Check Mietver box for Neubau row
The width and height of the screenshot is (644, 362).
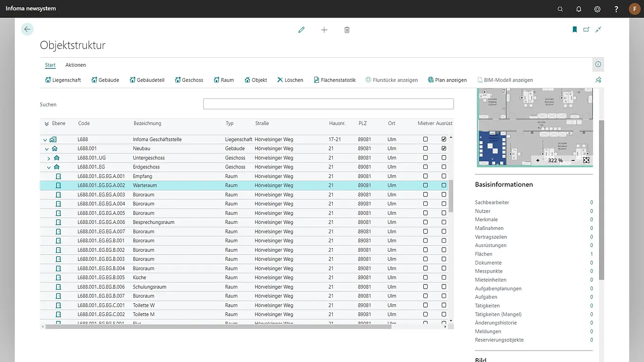pos(425,149)
